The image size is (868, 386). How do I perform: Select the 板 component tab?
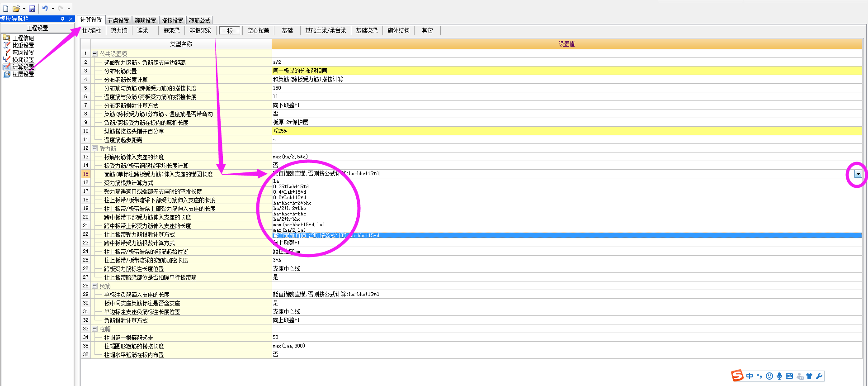pyautogui.click(x=230, y=30)
